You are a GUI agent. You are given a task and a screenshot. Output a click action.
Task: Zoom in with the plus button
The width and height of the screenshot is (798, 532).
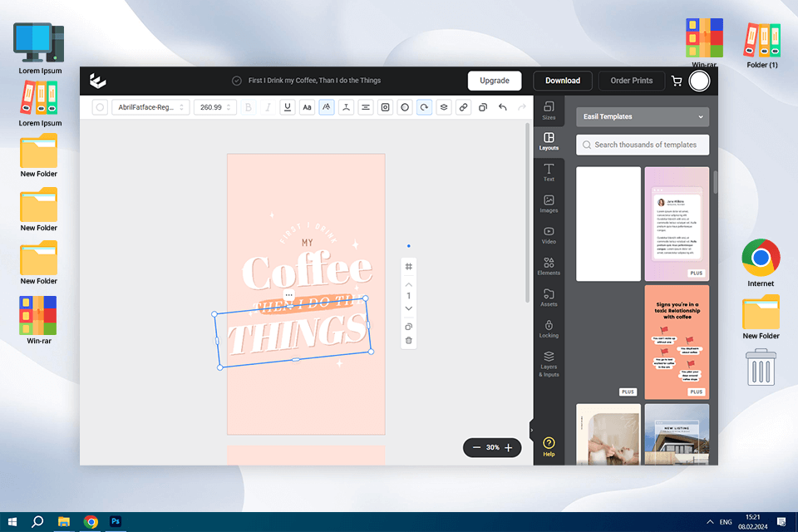(509, 448)
